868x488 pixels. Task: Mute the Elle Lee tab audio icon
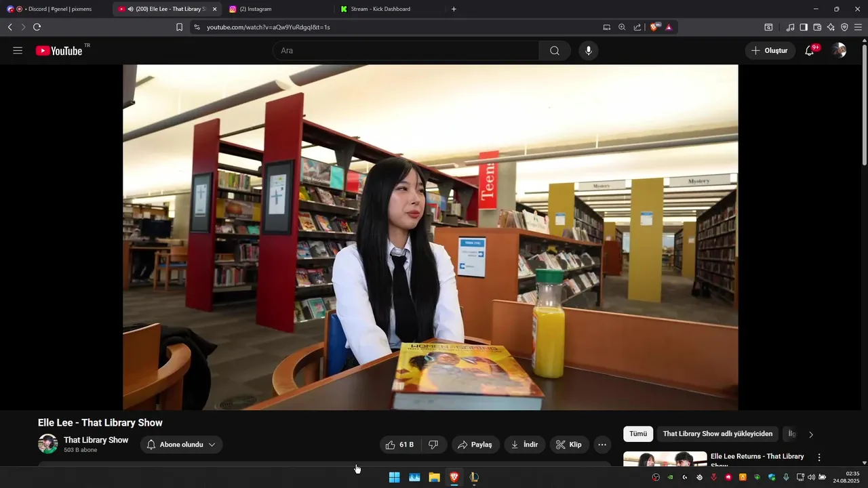pyautogui.click(x=130, y=9)
